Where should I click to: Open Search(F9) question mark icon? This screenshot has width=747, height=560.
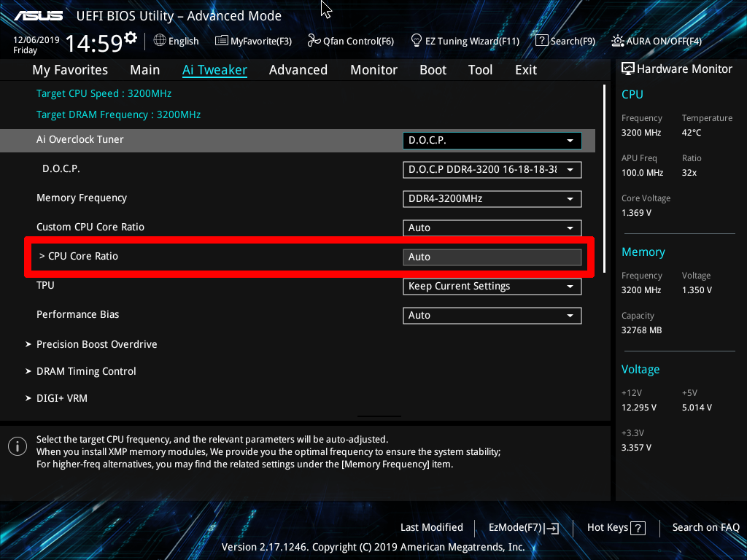pos(541,41)
